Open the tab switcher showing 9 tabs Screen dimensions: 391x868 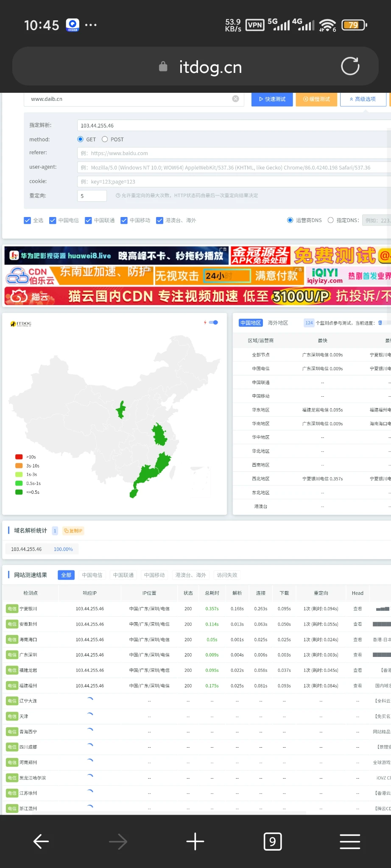tap(272, 841)
